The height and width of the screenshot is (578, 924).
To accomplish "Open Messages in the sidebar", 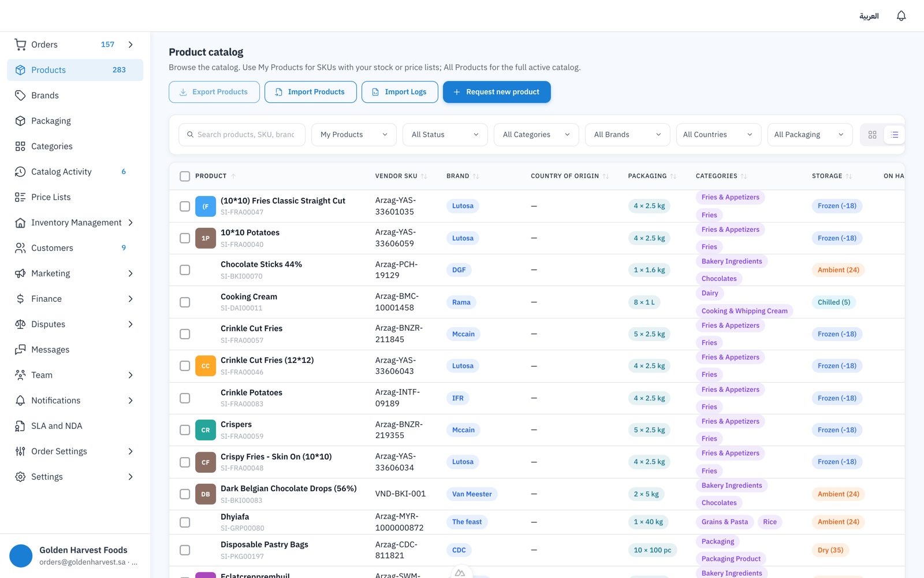I will 75,350.
